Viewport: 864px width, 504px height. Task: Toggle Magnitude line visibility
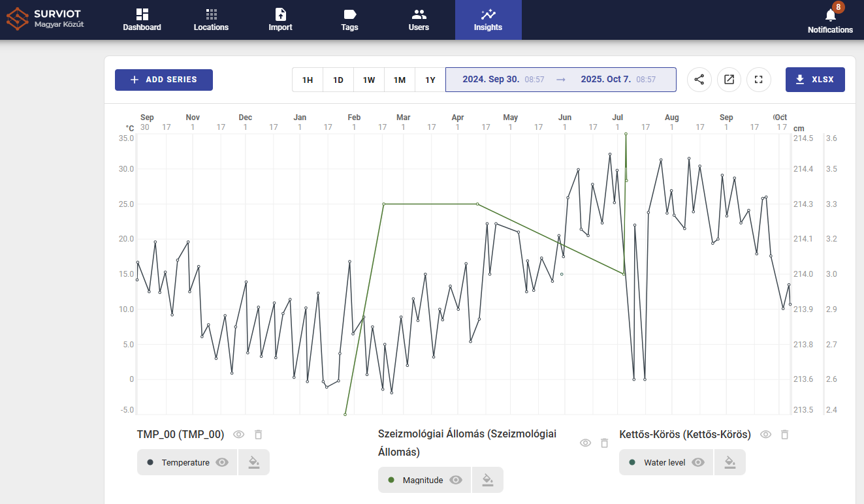[x=456, y=480]
